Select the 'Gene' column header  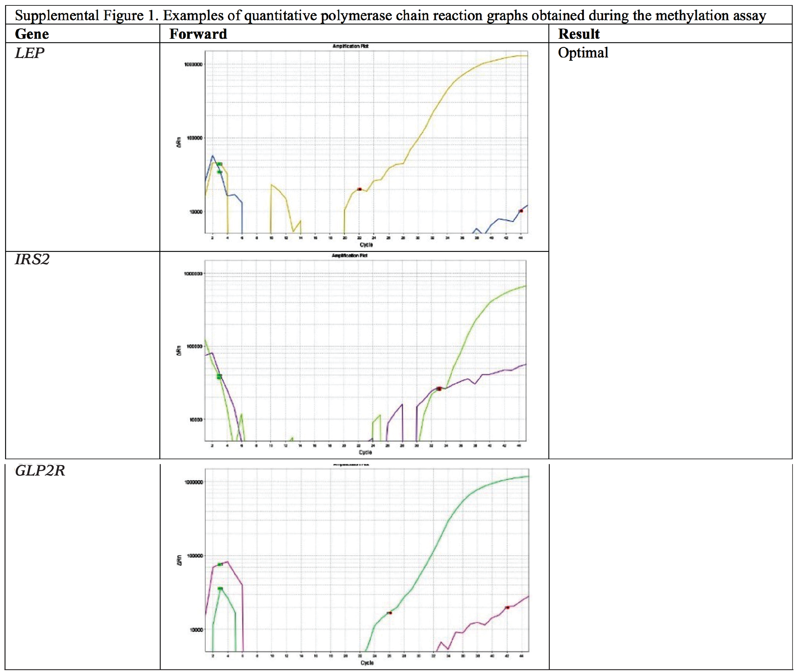(32, 34)
